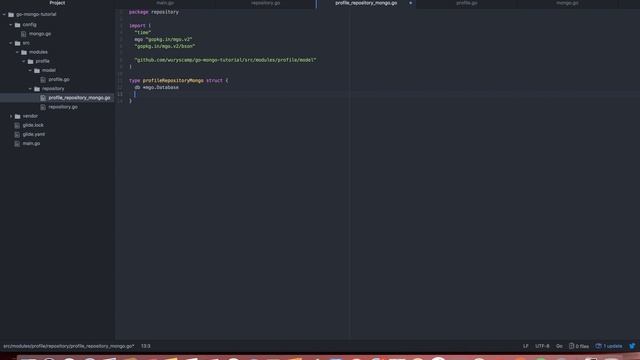
Task: Click the profile folder icon
Action: tap(31, 61)
